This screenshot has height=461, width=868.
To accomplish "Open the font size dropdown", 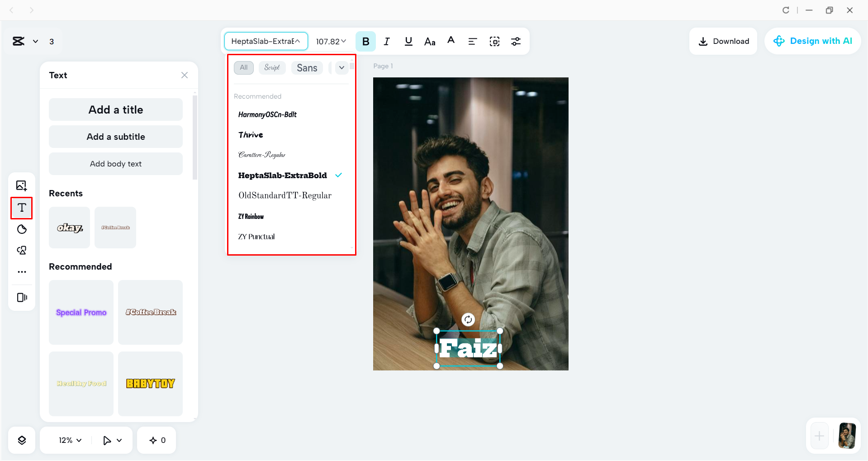I will (x=331, y=41).
